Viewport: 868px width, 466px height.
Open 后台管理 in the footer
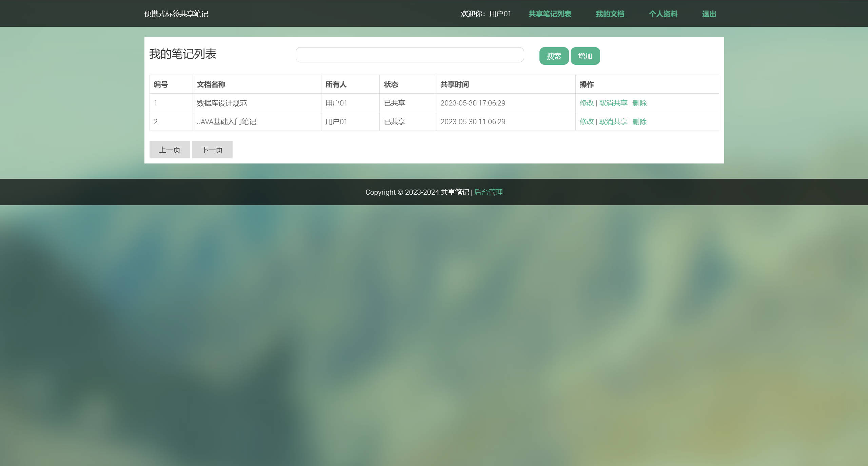click(x=488, y=192)
